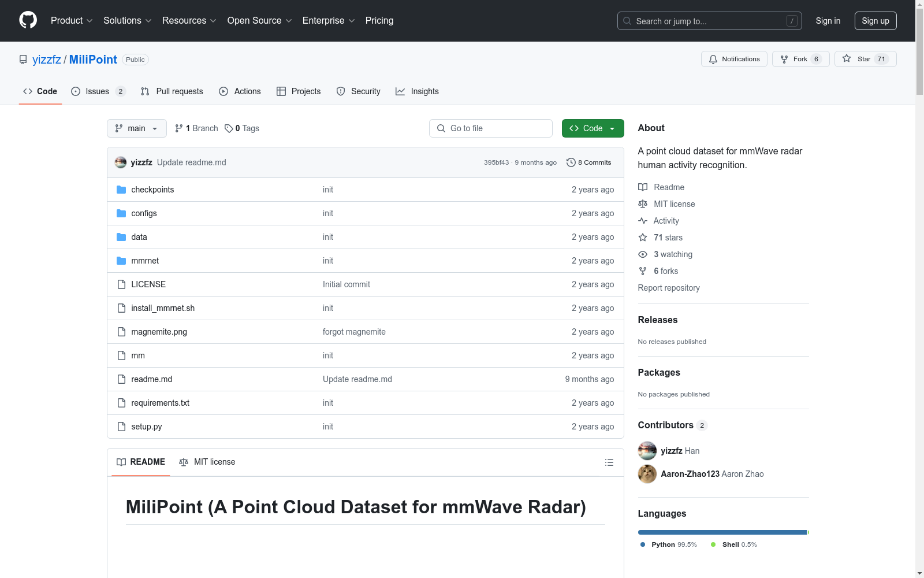
Task: Click 'Initial commit' message on LICENSE row
Action: coord(346,284)
